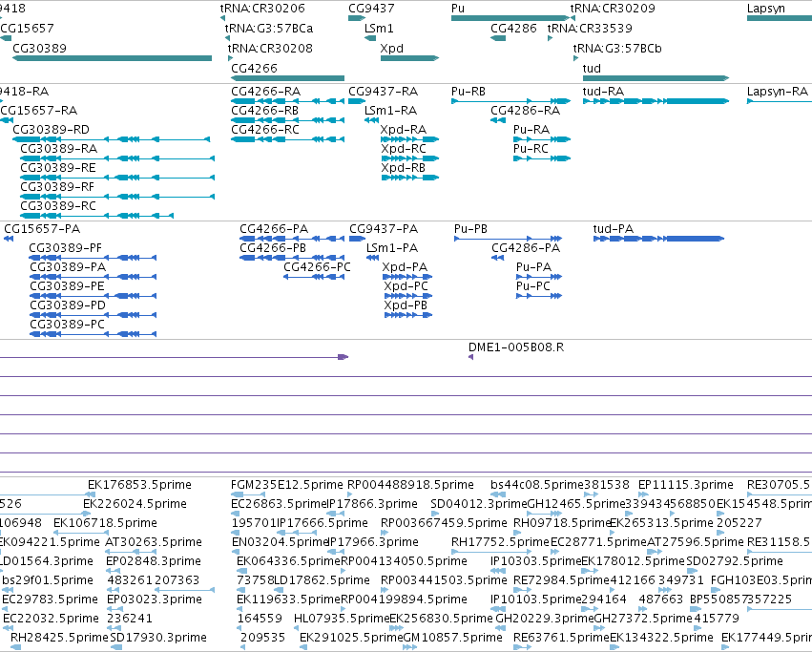
Task: Open EST RP004488918.5prime
Action: coord(410,485)
